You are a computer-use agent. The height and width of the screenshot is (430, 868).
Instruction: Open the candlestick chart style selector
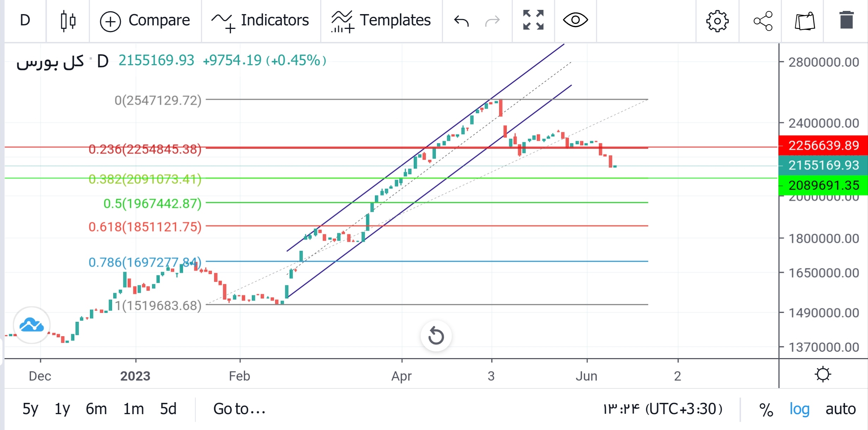(x=67, y=21)
